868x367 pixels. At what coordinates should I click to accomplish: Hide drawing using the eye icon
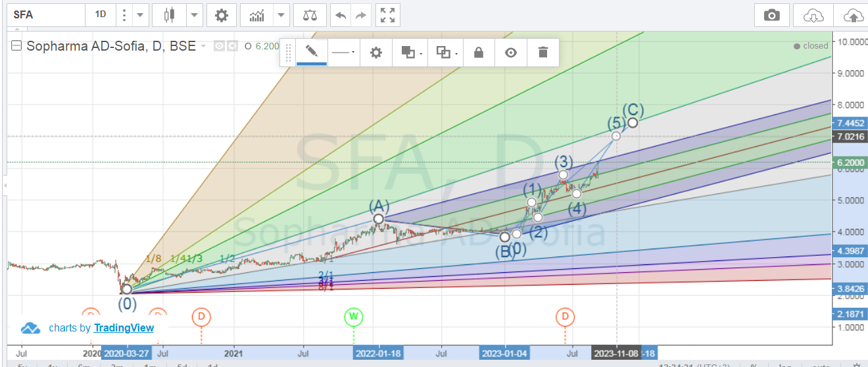pyautogui.click(x=511, y=53)
